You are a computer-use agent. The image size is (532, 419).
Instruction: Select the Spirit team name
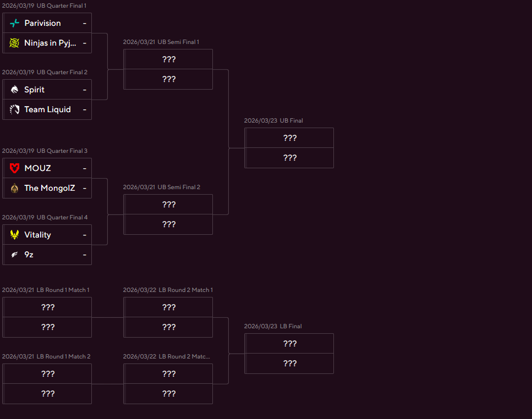pos(34,90)
